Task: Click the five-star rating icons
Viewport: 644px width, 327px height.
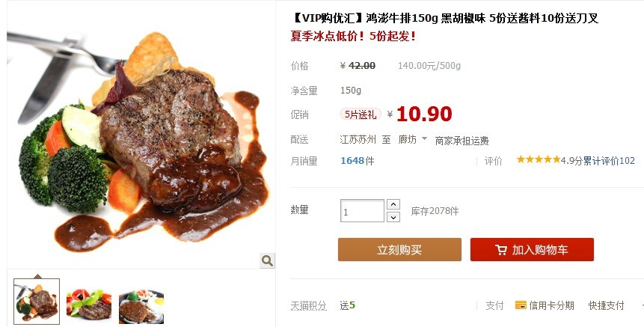Action: 538,159
